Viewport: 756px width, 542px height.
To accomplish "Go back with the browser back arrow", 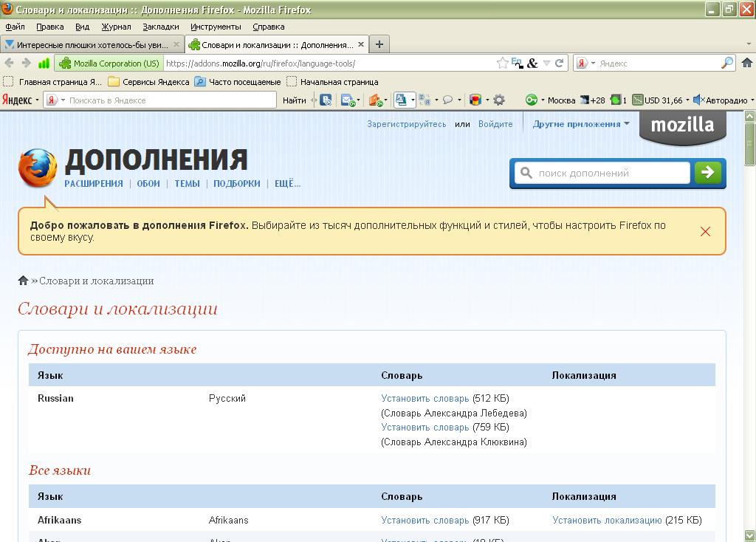I will point(9,64).
